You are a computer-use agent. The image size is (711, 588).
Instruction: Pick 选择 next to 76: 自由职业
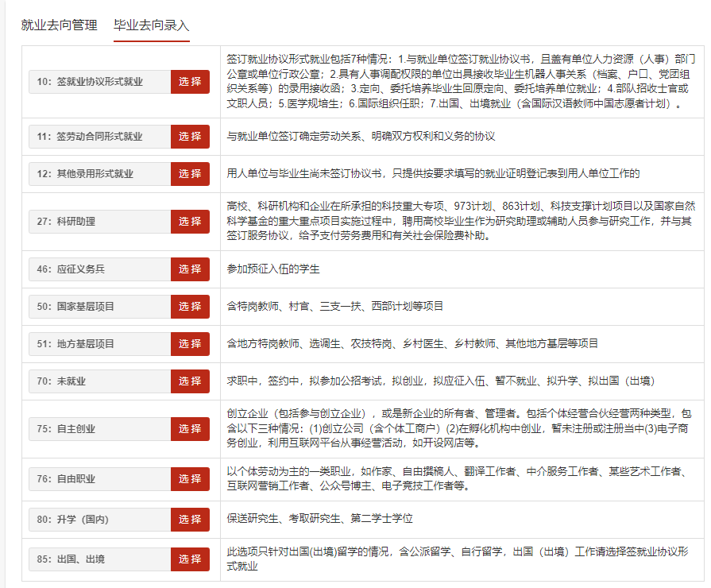[190, 479]
